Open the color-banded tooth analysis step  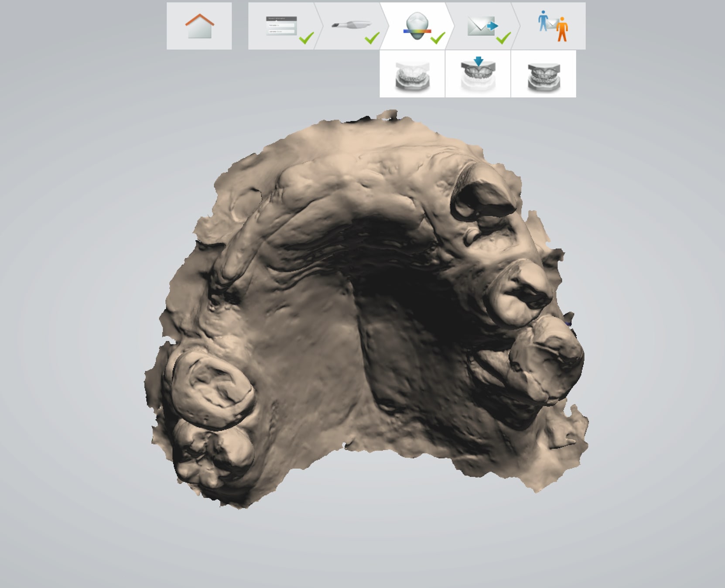pos(417,26)
